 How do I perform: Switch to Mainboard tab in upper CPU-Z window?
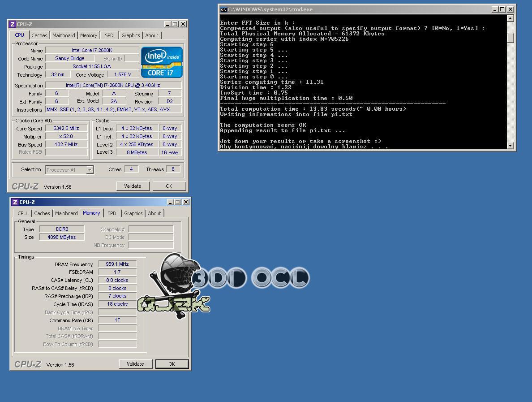click(64, 35)
